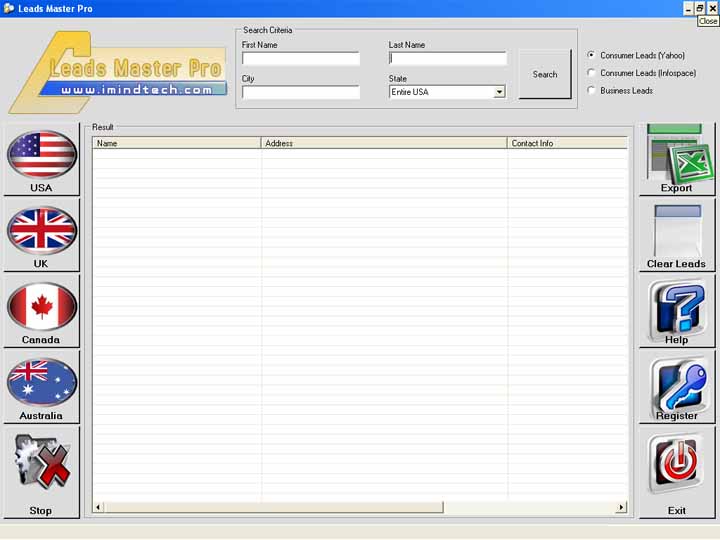Clear Leads from the result list
The height and width of the screenshot is (540, 720).
click(677, 236)
